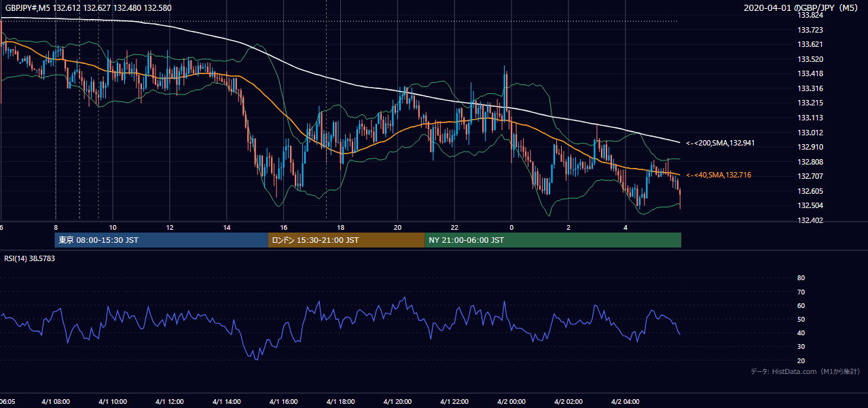Click the 4/1 22:00 time axis label

pos(455,402)
